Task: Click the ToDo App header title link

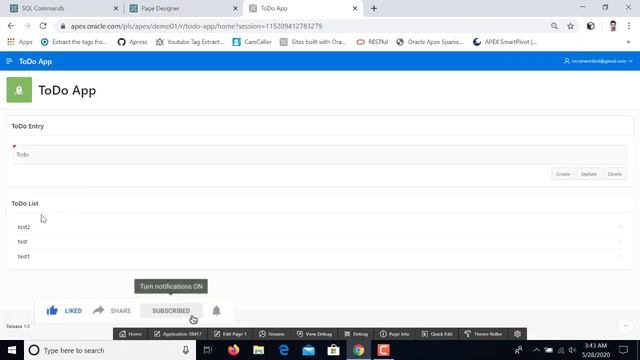Action: 36,62
